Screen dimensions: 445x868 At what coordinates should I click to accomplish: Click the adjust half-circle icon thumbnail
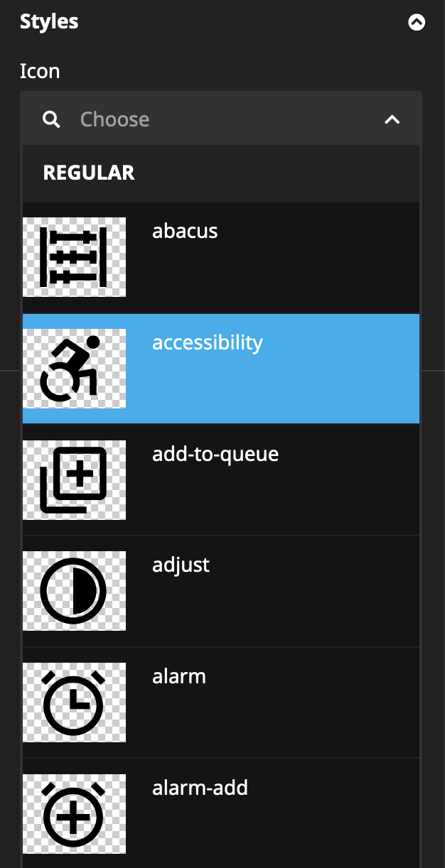[74, 591]
